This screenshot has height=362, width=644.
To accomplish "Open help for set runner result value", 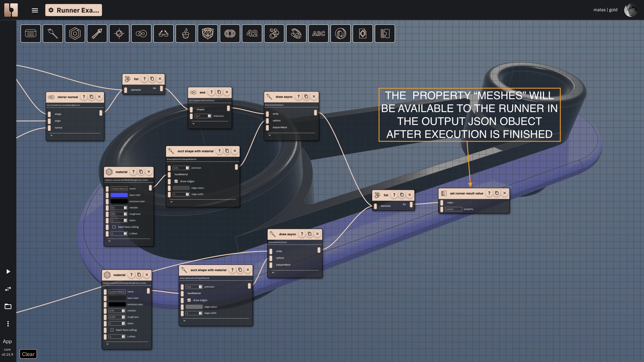I will pyautogui.click(x=489, y=193).
